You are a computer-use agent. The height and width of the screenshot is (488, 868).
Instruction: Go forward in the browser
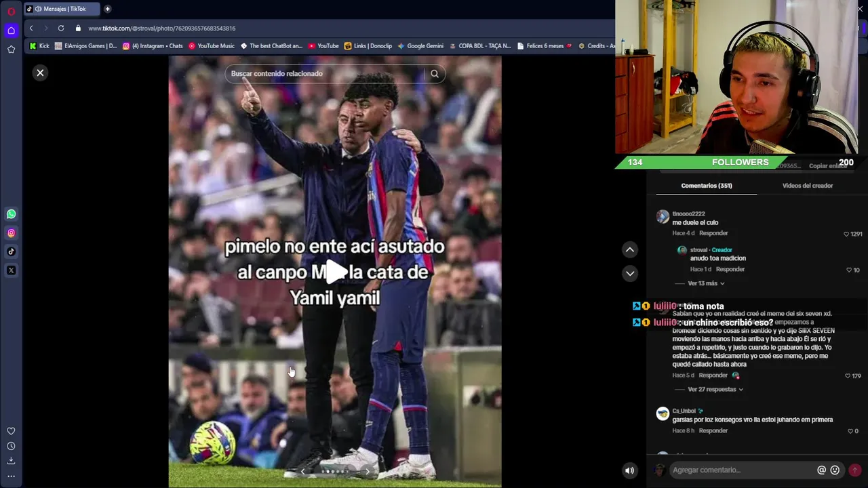46,28
